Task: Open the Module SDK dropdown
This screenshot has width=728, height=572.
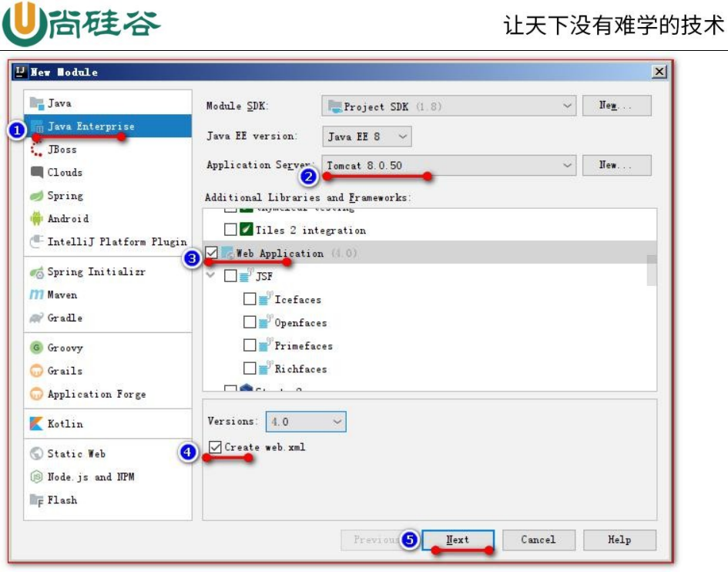Action: 448,106
